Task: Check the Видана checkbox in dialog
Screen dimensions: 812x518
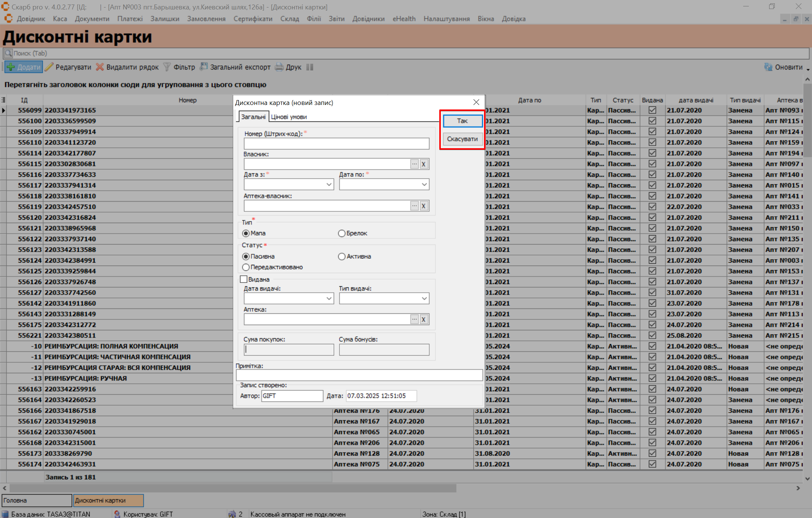Action: [244, 279]
